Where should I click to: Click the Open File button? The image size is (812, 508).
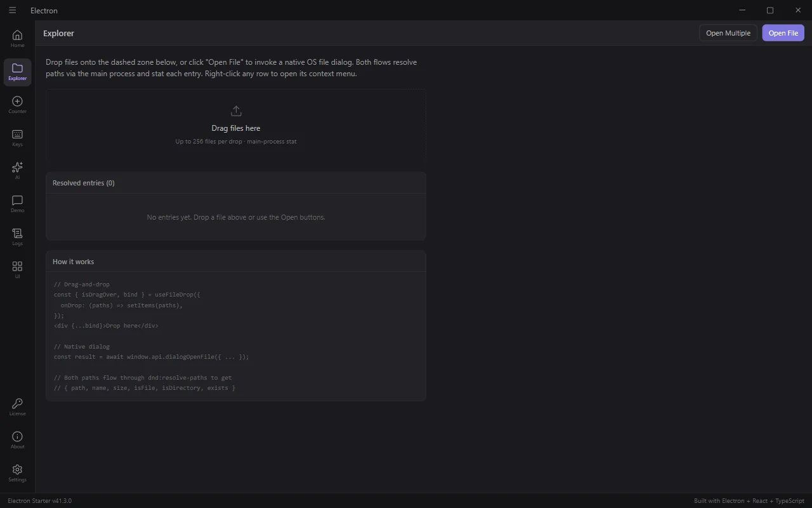click(783, 33)
